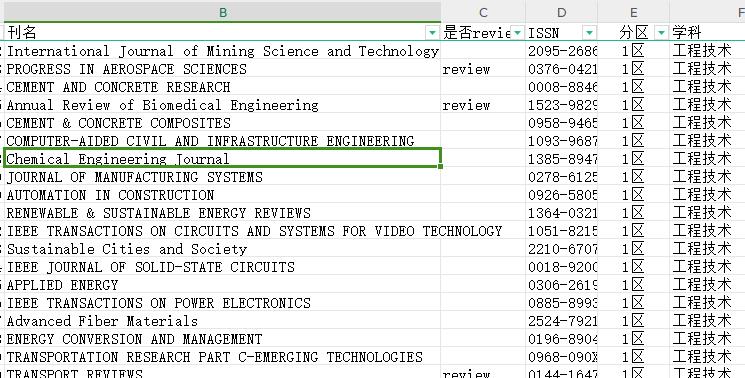Screen dimensions: 745x378
Task: Select cell Advanced Fiber Materials
Action: pyautogui.click(x=222, y=321)
